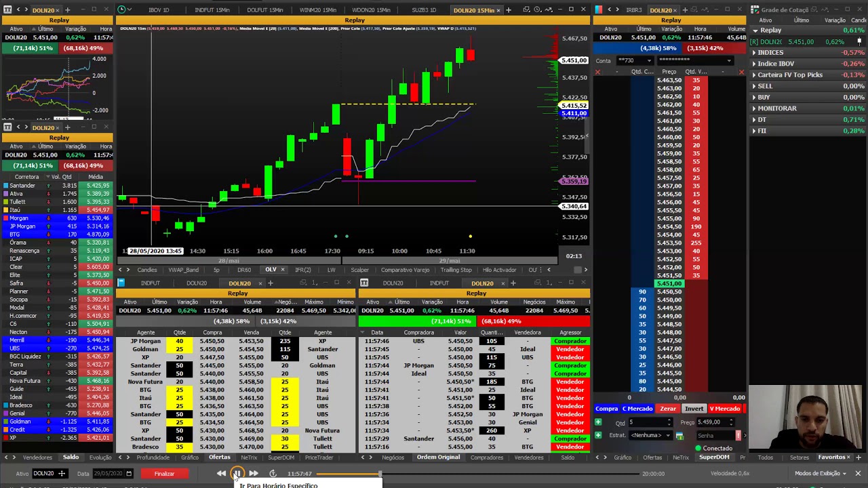Add a new tab next to Favoritos
The width and height of the screenshot is (868, 488).
(x=860, y=457)
